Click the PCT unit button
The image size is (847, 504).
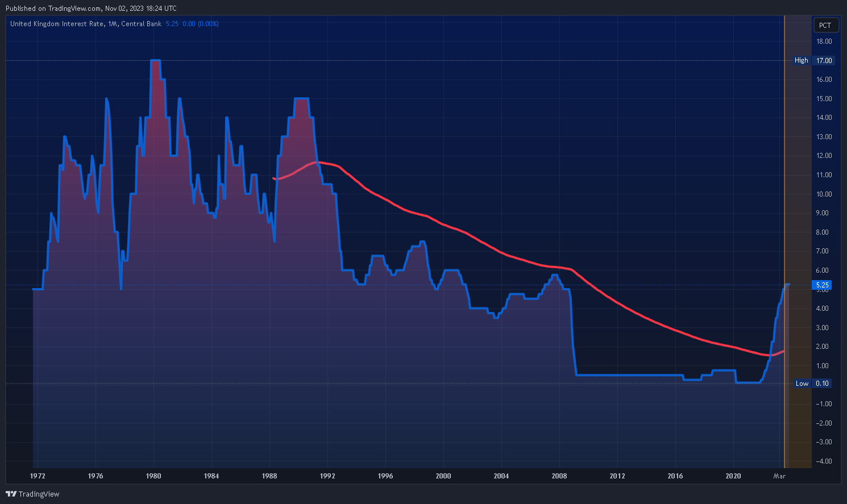click(825, 25)
